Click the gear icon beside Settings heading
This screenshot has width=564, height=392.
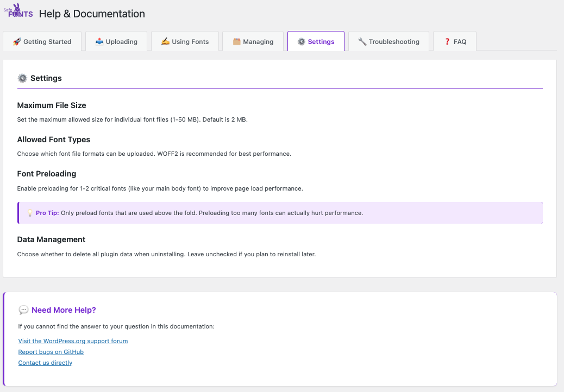pos(22,78)
